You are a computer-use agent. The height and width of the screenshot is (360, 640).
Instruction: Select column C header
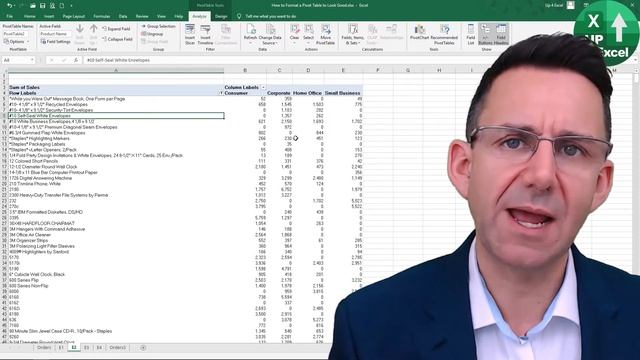coord(280,71)
